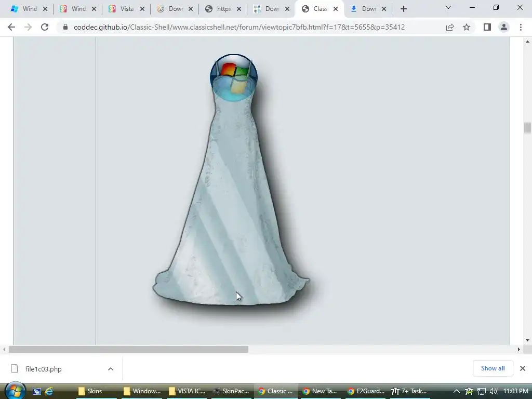This screenshot has height=399, width=532.
Task: Open volume tray icon
Action: (x=494, y=391)
